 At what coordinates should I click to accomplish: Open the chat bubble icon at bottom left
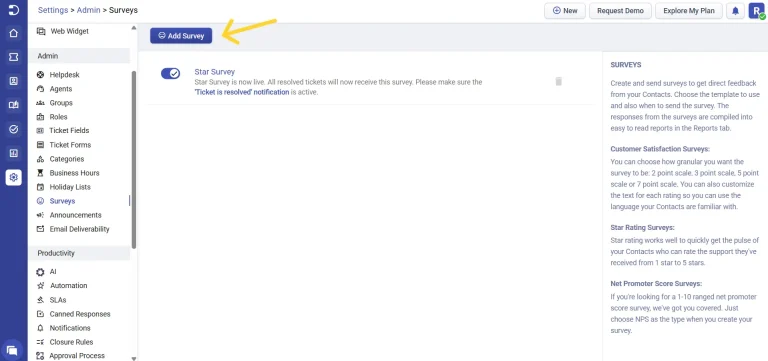(13, 350)
